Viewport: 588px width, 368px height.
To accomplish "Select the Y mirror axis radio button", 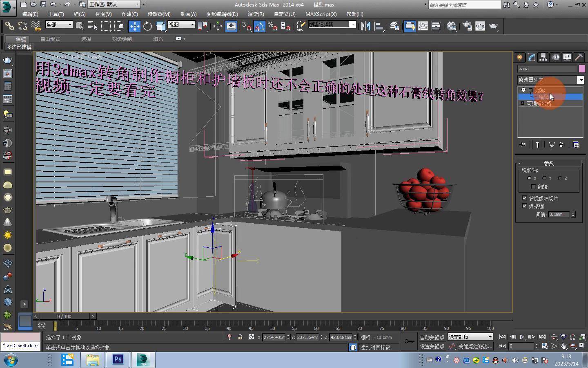I will coord(544,178).
